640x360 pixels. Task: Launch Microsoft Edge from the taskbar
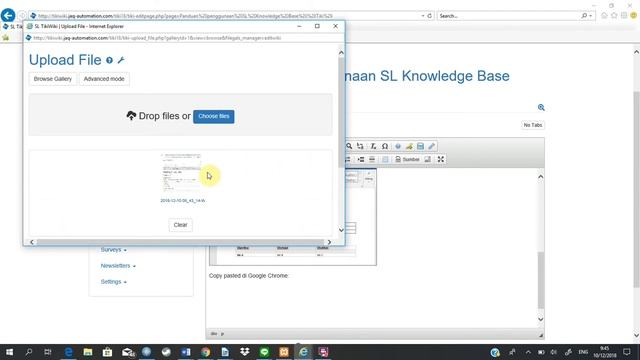pos(69,352)
